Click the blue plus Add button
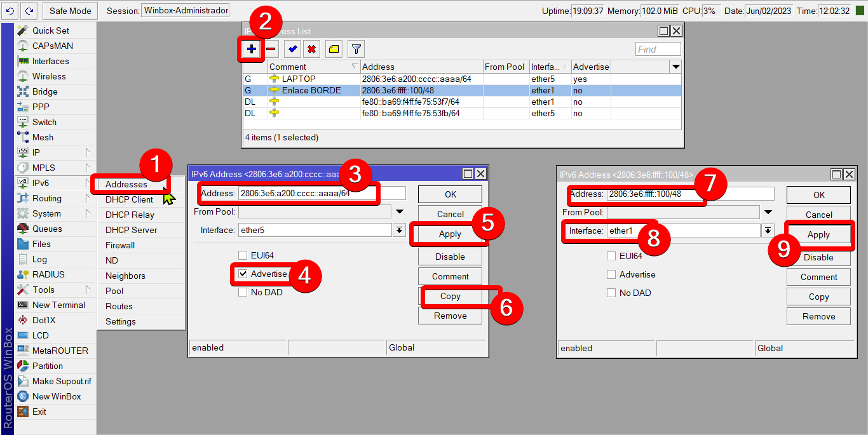 coord(252,49)
